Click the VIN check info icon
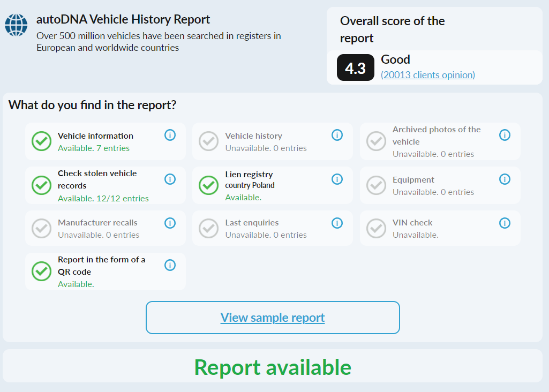This screenshot has width=549, height=392. pyautogui.click(x=505, y=223)
